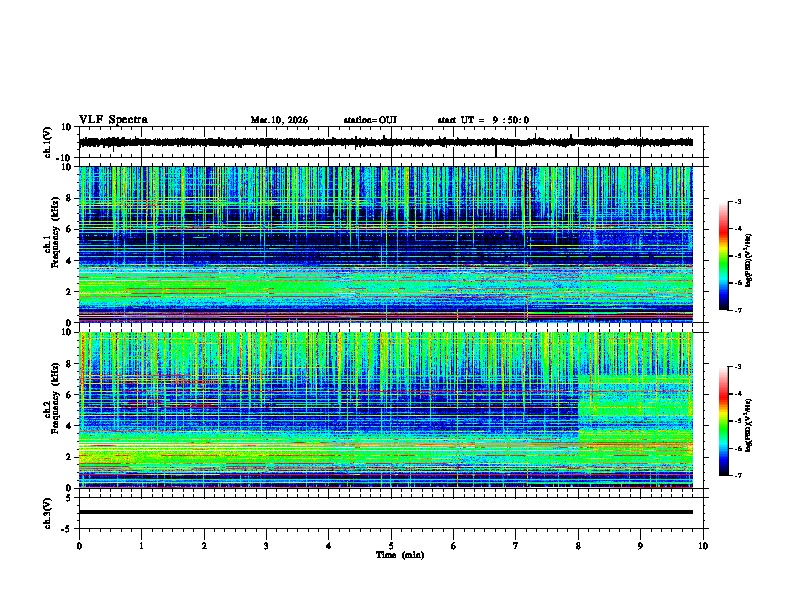Click the ch.1 colorbar "log(PSD)" unit label
This screenshot has height=612, width=792.
pyautogui.click(x=748, y=260)
